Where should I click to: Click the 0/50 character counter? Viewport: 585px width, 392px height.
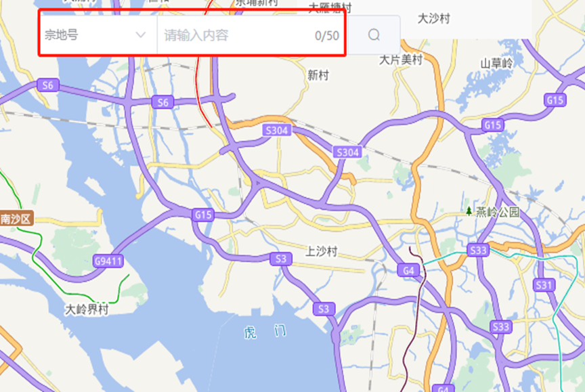[327, 36]
